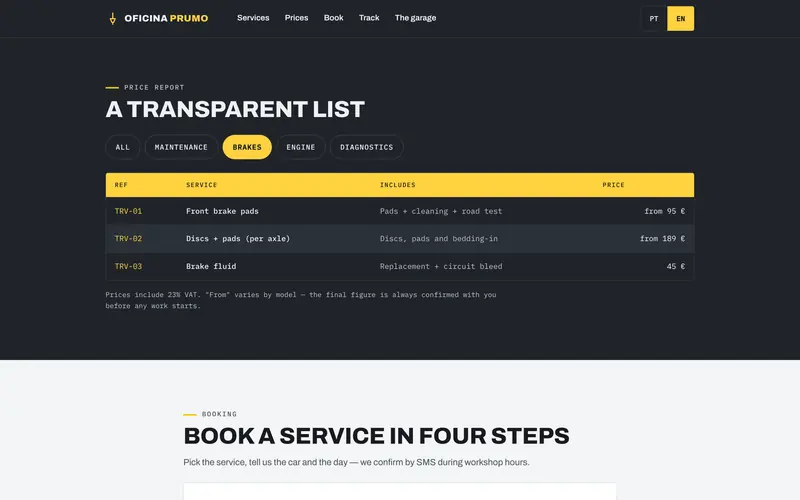800x500 pixels.
Task: Open the Track nav item
Action: 369,18
